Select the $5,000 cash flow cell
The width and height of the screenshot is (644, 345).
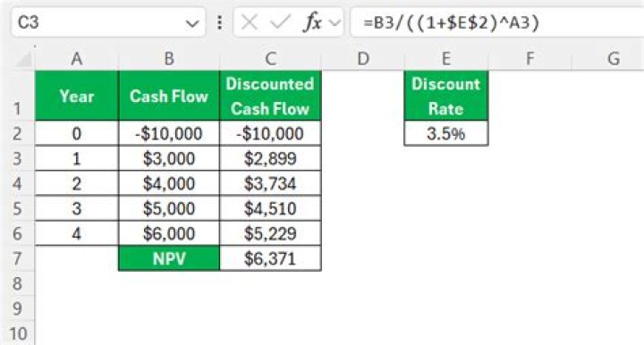tap(169, 208)
